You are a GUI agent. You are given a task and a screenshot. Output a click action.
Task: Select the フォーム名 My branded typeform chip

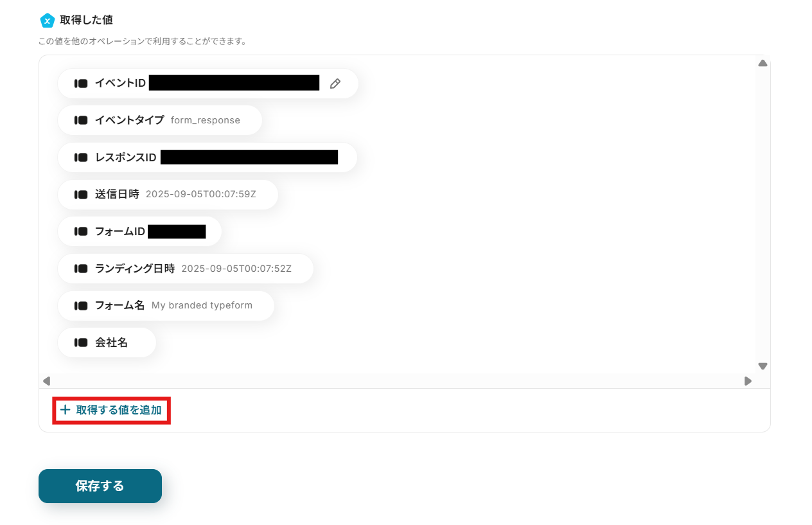[x=166, y=306]
